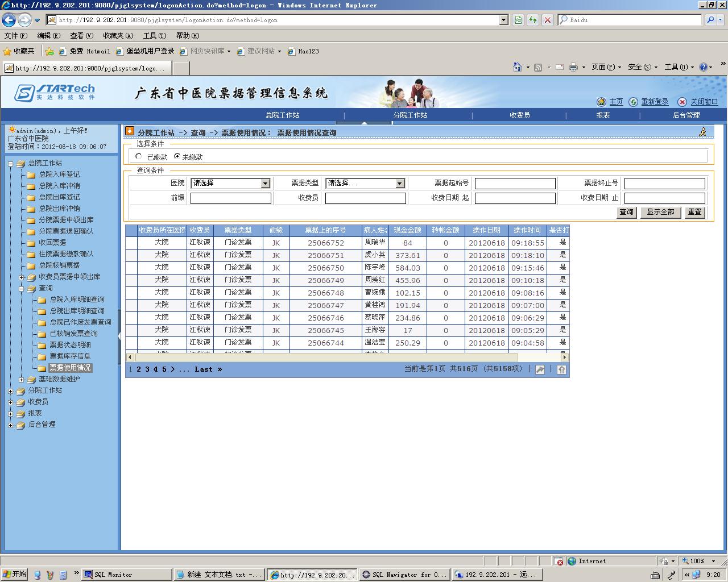Click the 主页 home link
This screenshot has width=728, height=582.
tap(616, 102)
